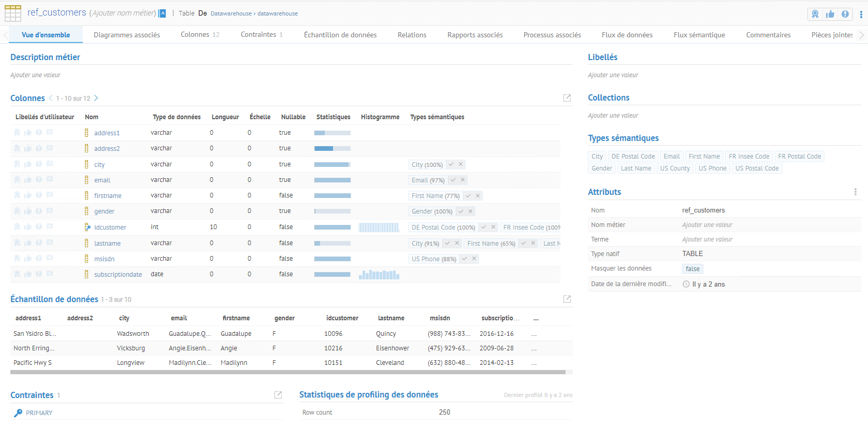This screenshot has height=425, width=868.
Task: Accept the City (100%) semantic type checkmark
Action: [x=451, y=164]
